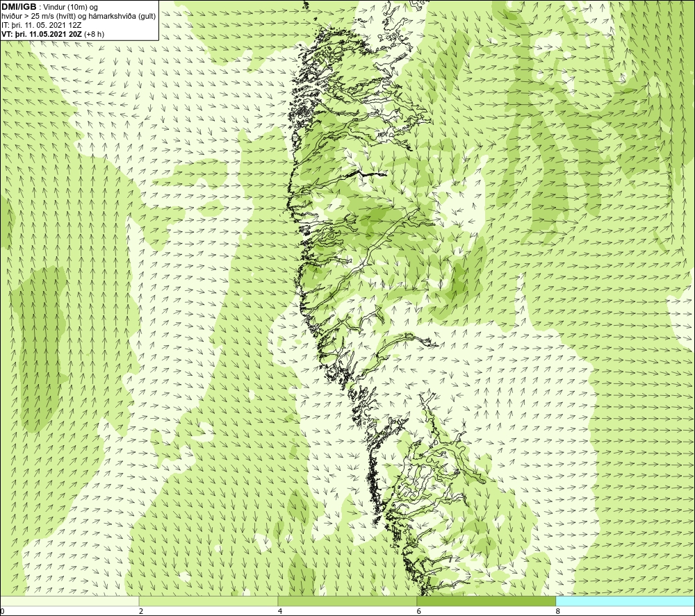Image resolution: width=695 pixels, height=616 pixels.
Task: Click the (+8 h) forecast offset text
Action: point(94,34)
